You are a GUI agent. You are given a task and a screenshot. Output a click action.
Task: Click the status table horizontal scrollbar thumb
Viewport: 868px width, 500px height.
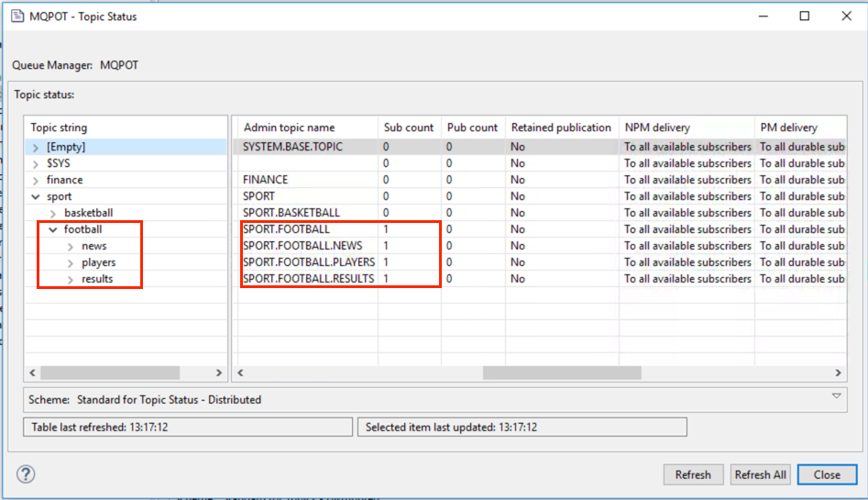pos(562,373)
